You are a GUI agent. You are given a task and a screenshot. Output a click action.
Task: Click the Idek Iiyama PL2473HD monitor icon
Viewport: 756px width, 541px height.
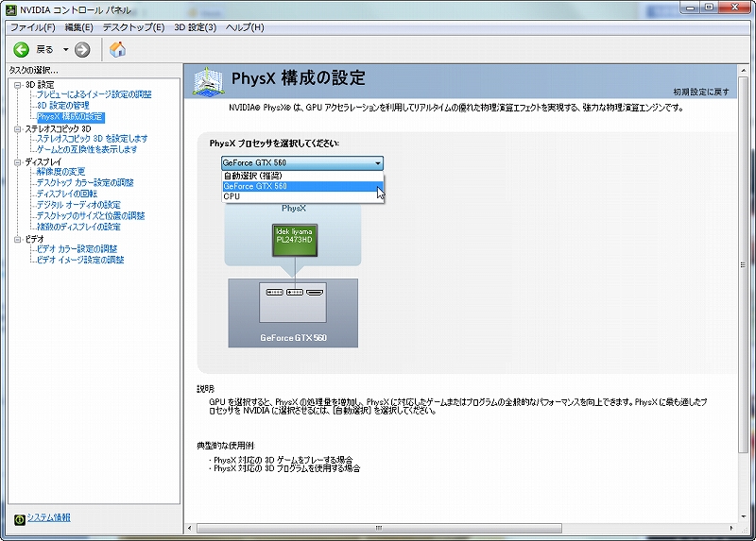pyautogui.click(x=295, y=240)
